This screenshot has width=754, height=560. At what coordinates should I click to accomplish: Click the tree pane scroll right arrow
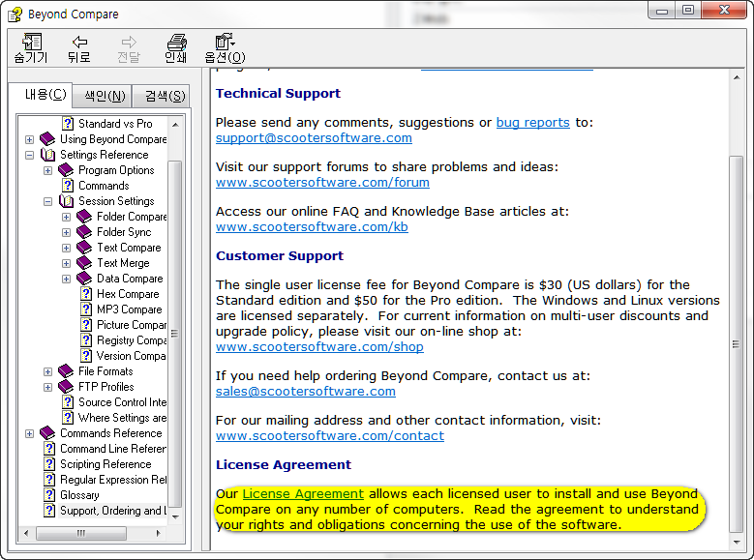coord(159,533)
